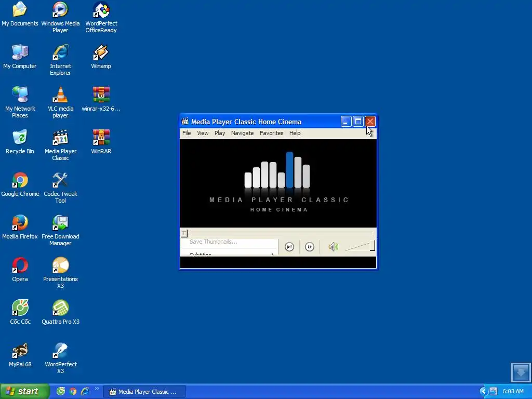Click the 6:03 AM taskbar clock
The height and width of the screenshot is (399, 532).
tap(513, 392)
